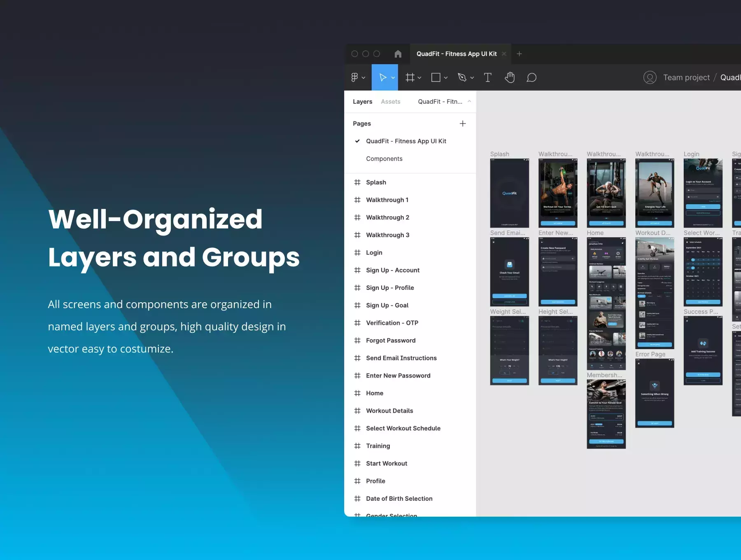Collapse the pages list chevron
The width and height of the screenshot is (741, 560).
click(x=469, y=101)
